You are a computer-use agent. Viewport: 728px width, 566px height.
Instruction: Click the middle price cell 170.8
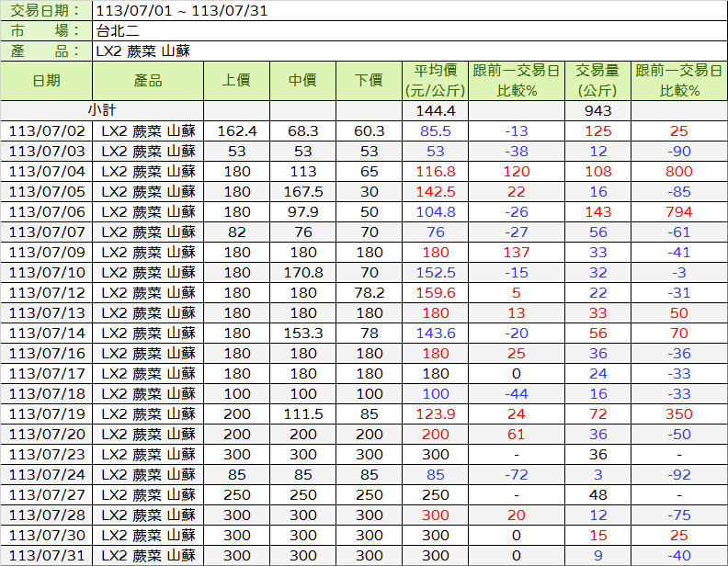303,272
